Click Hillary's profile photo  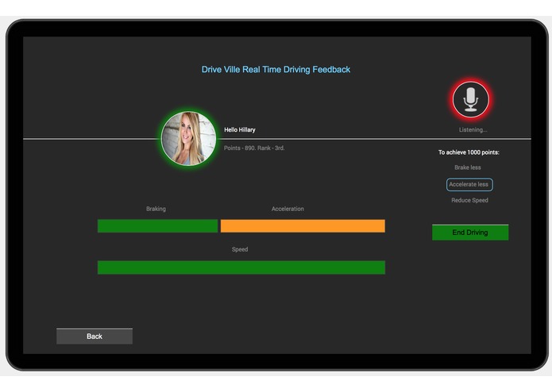pos(189,139)
